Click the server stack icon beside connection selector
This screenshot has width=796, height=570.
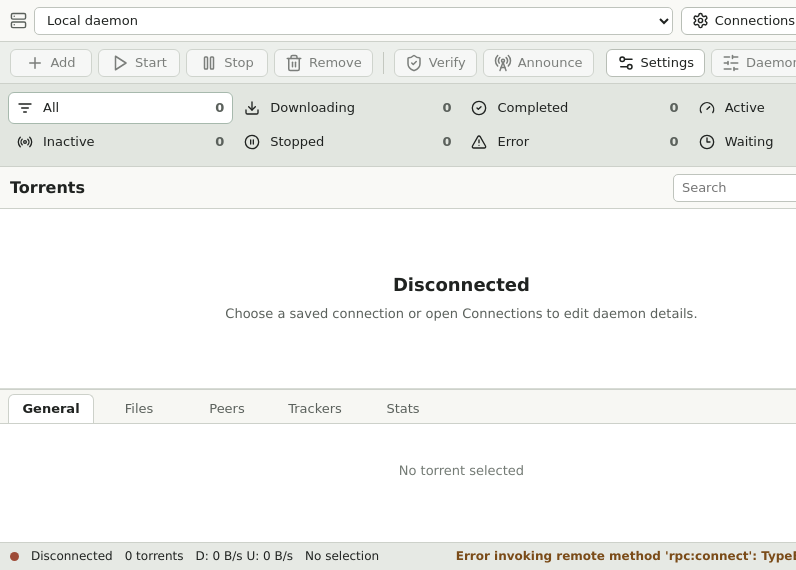pos(18,21)
